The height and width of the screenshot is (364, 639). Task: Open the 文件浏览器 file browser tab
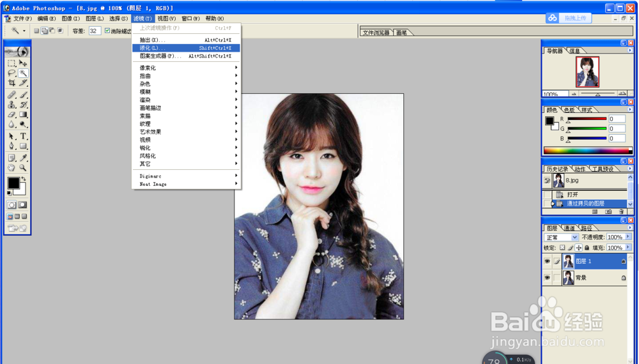tap(376, 33)
